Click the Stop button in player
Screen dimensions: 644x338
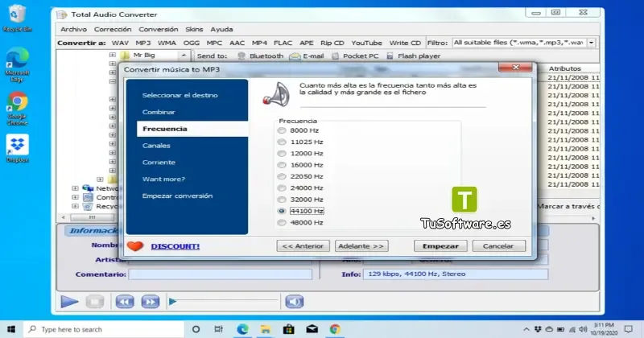(95, 302)
